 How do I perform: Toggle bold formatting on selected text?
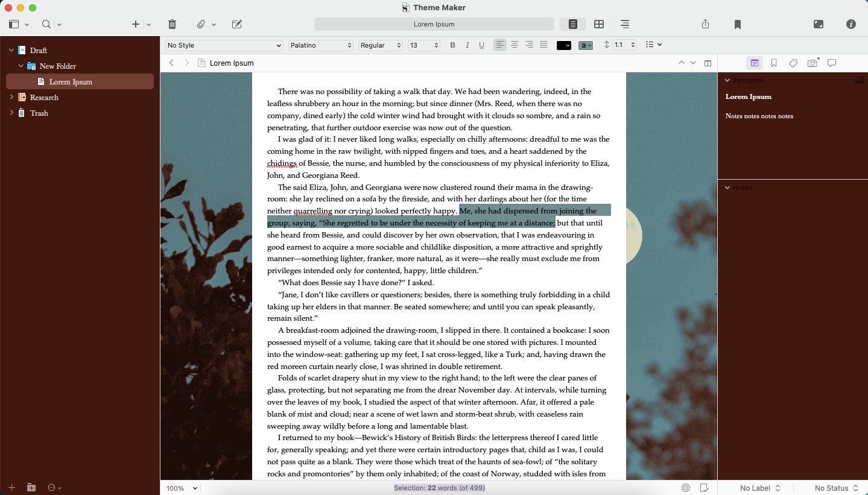(452, 45)
